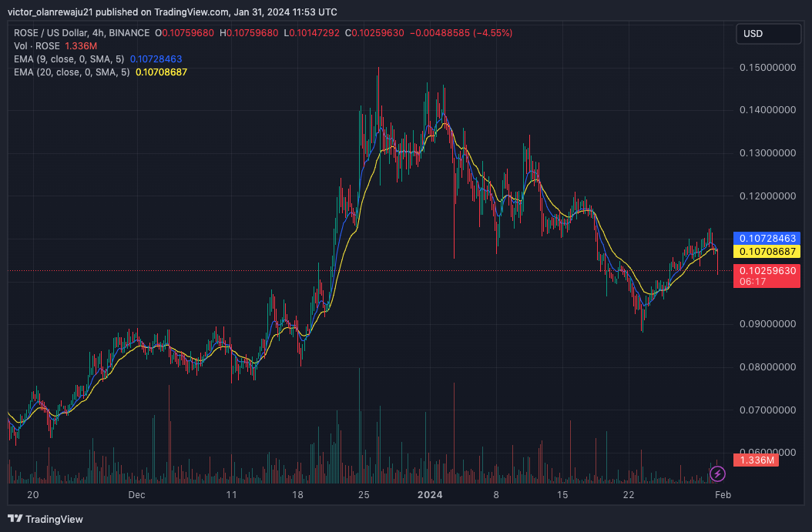
Task: Click the close price value C0.10259630
Action: pos(374,32)
